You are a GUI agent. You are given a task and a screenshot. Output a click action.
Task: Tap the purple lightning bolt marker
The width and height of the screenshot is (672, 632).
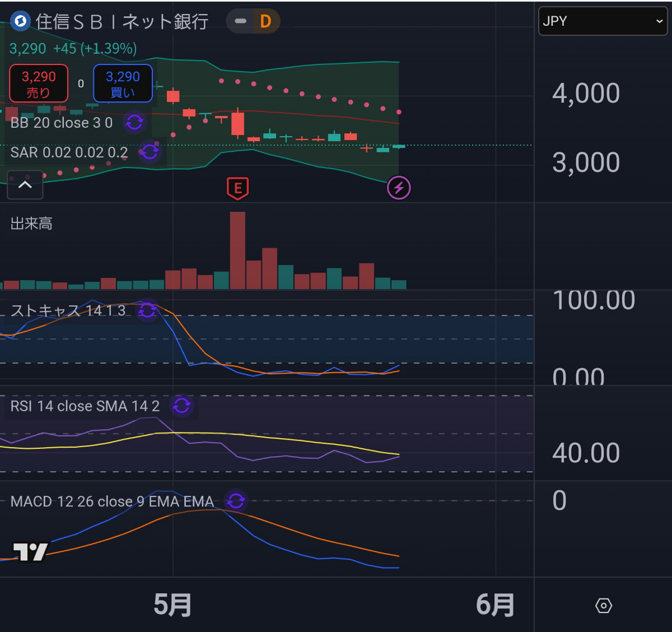click(399, 188)
